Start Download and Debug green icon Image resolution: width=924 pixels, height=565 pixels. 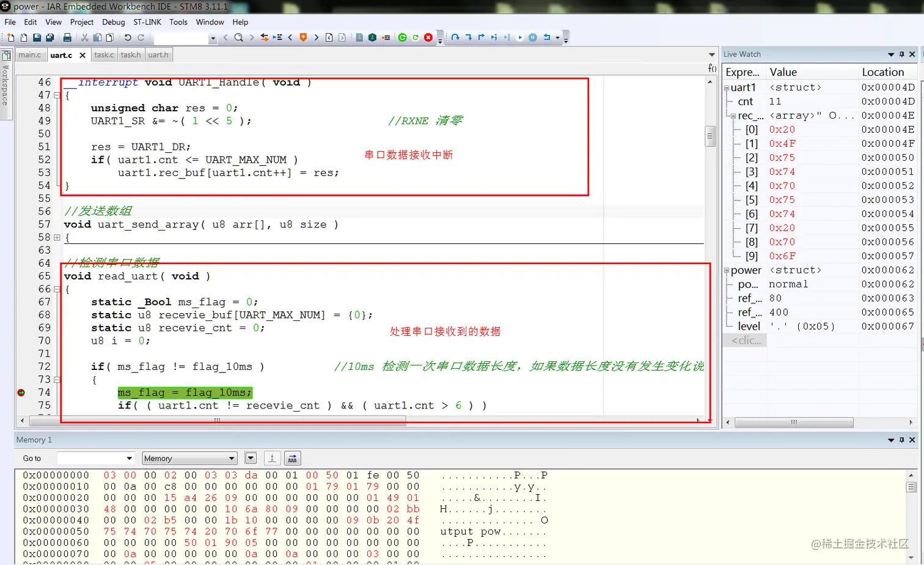coord(402,38)
